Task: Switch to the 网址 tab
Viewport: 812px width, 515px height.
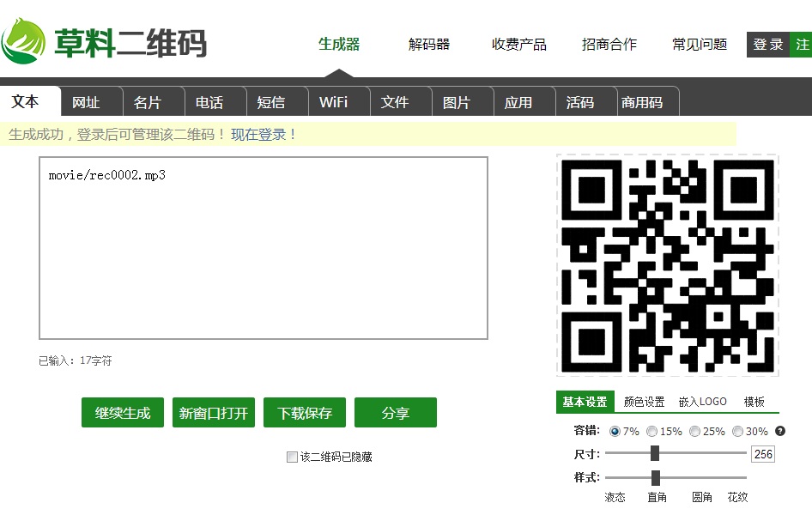Action: 92,101
